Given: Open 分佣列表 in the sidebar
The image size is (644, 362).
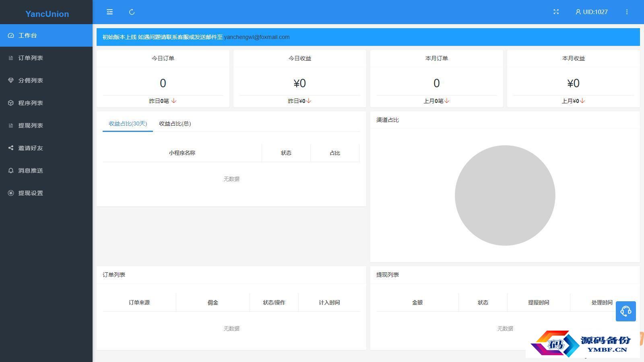Looking at the screenshot, I should [46, 80].
